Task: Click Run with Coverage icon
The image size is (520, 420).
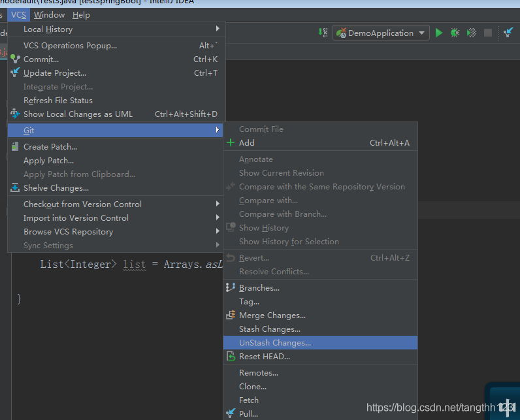Action: pos(472,33)
